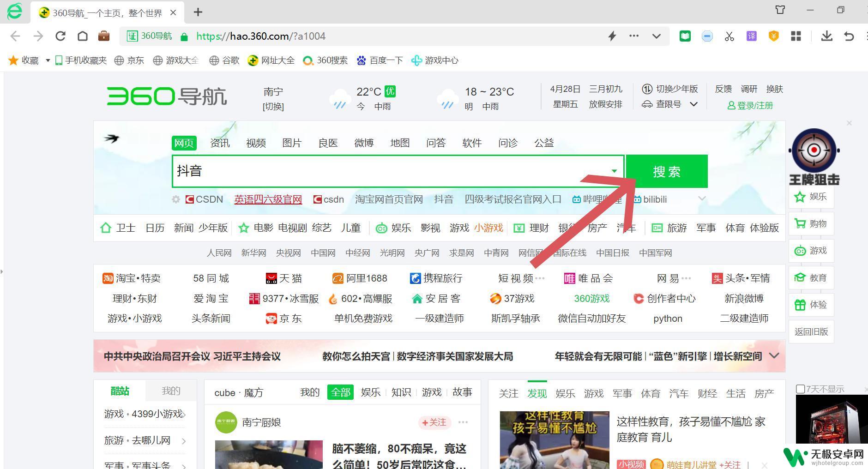Go to the browser home icon
The image size is (868, 469).
(82, 36)
